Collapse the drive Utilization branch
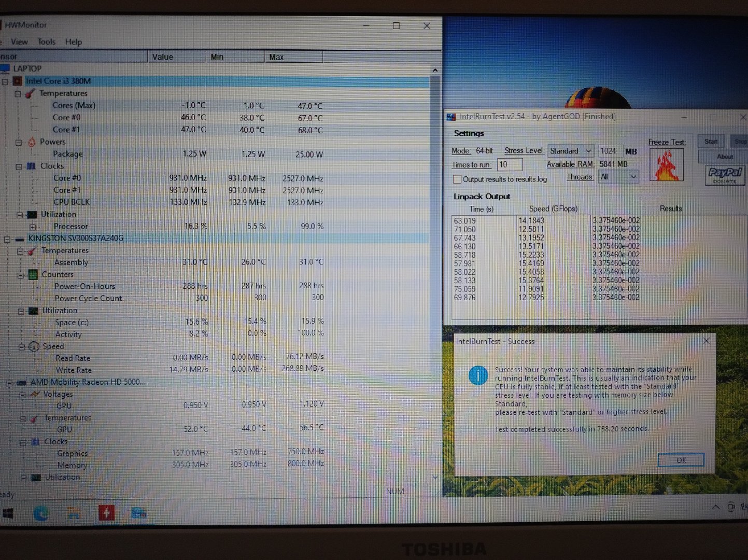 click(x=21, y=311)
